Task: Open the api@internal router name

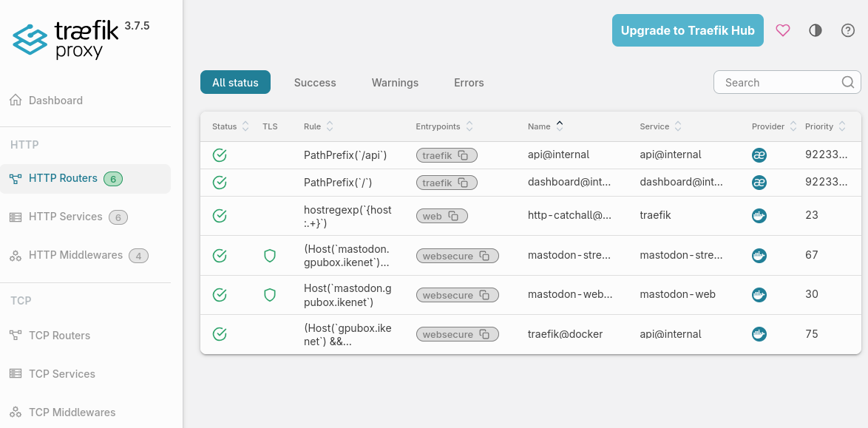Action: pos(558,155)
